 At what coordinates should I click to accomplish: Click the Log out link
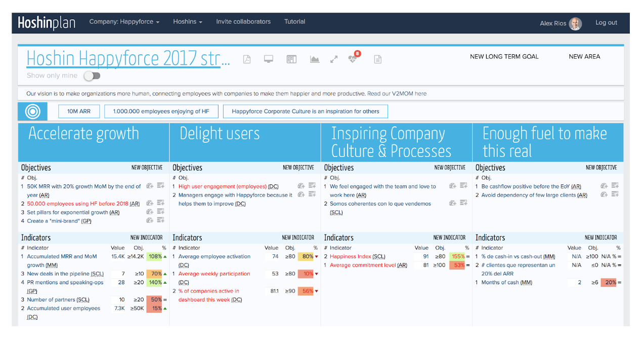click(x=606, y=23)
